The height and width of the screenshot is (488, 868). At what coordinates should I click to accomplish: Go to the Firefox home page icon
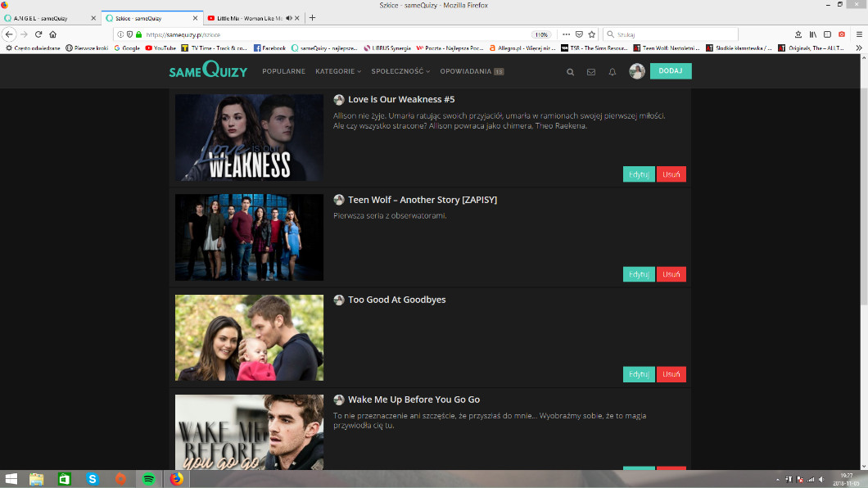(53, 34)
